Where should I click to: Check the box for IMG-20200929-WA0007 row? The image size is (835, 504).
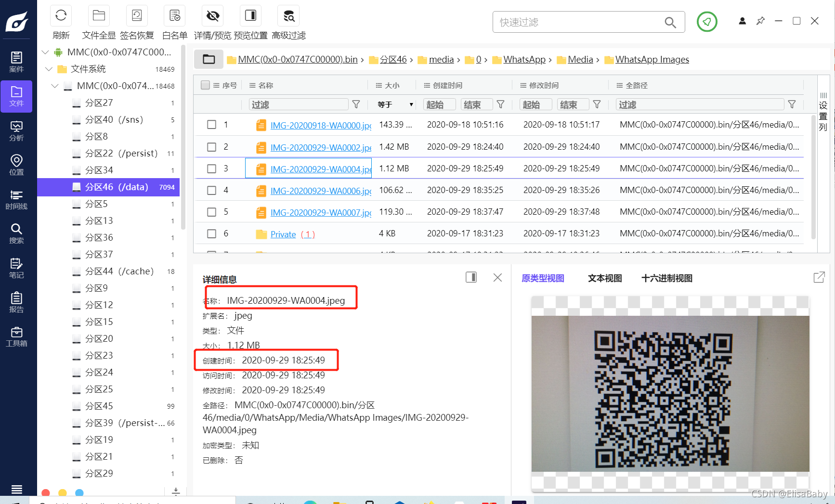pyautogui.click(x=211, y=212)
